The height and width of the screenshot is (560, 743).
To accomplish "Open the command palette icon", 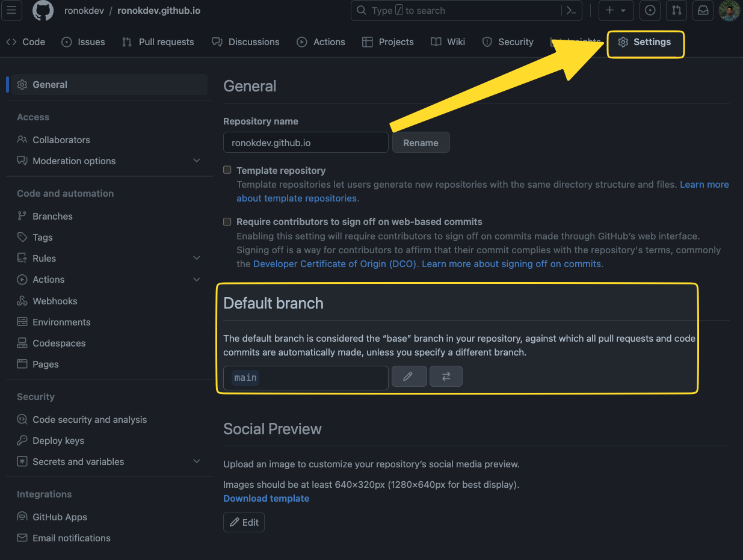I will tap(571, 11).
